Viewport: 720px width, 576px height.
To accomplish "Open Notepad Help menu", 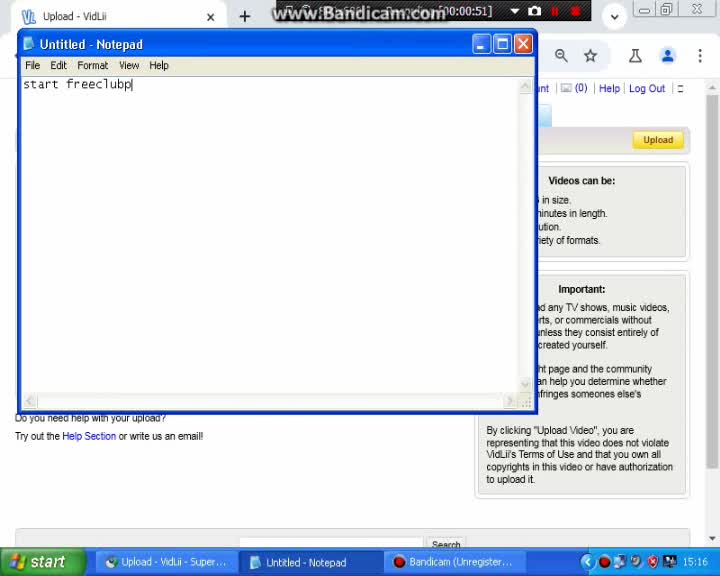I will click(x=159, y=66).
